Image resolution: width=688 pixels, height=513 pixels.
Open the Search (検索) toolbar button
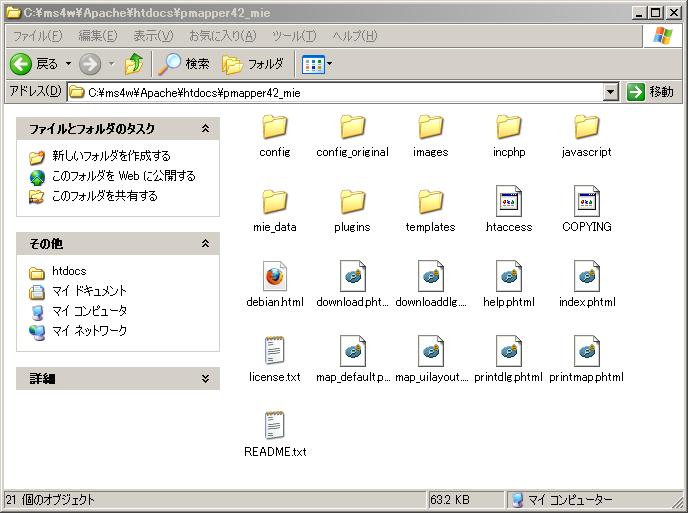point(184,64)
